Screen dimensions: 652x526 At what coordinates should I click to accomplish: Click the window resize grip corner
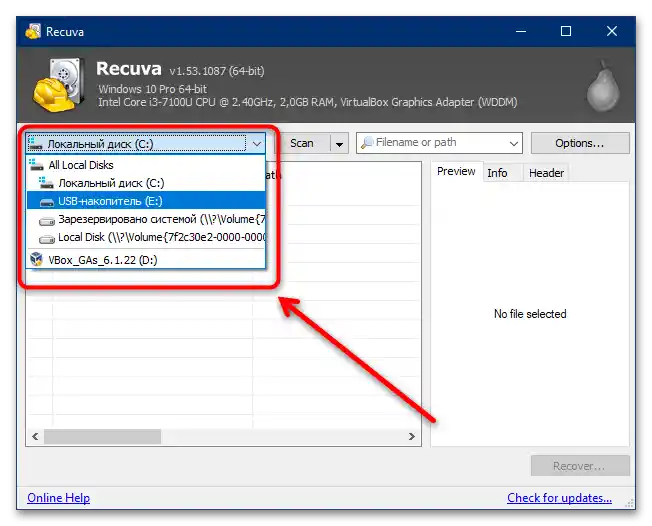pos(629,503)
